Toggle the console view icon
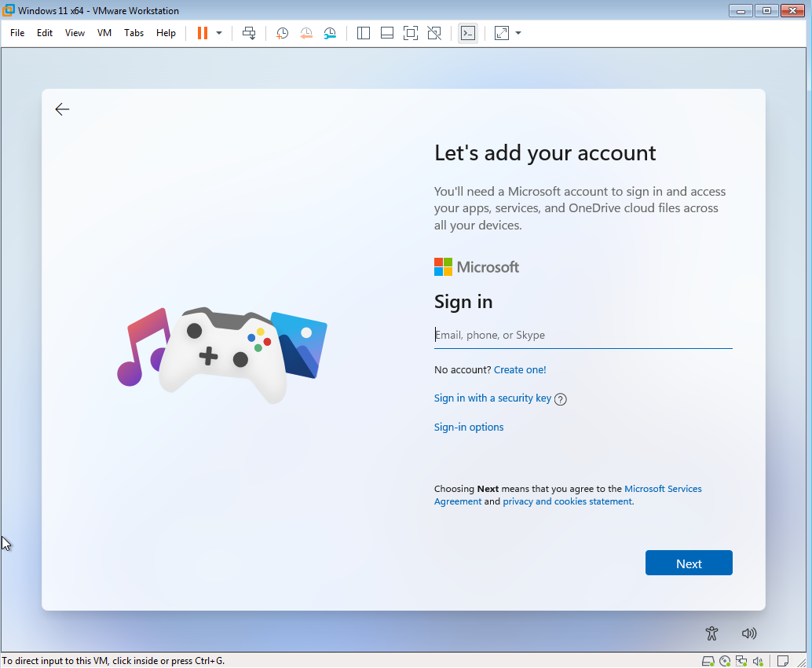Screen dimensions: 812x668 tap(467, 33)
